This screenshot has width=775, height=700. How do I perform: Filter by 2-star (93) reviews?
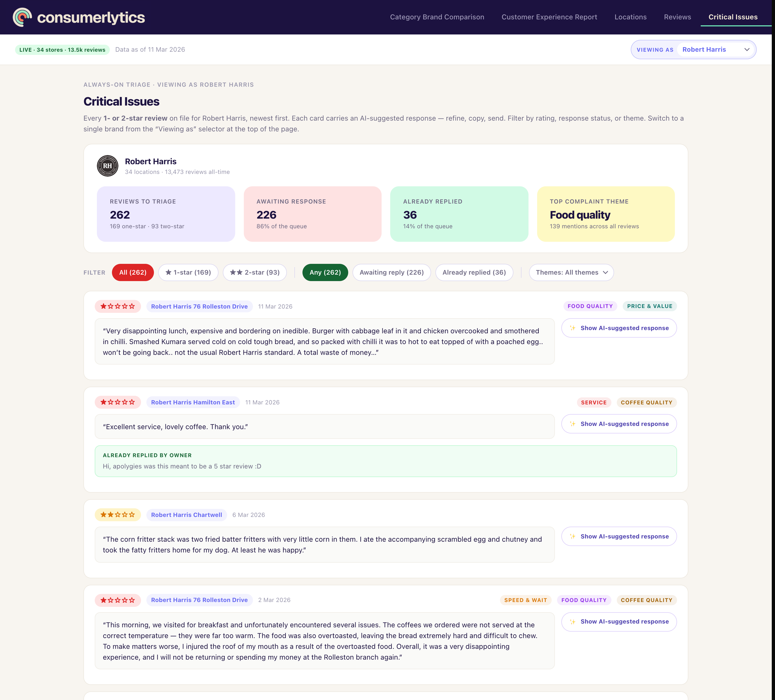255,272
